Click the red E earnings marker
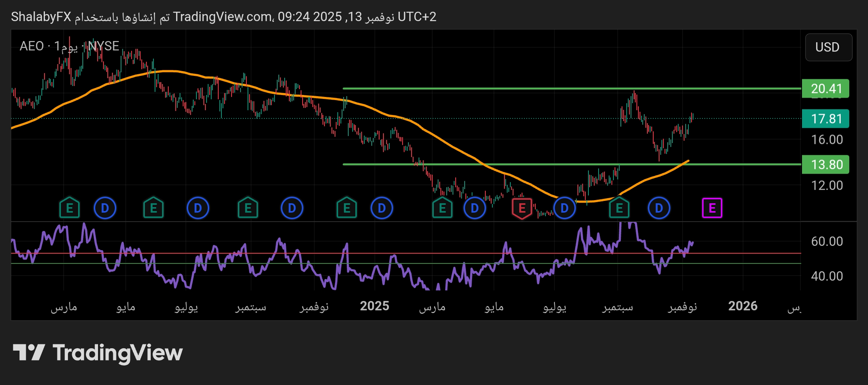 [x=522, y=208]
